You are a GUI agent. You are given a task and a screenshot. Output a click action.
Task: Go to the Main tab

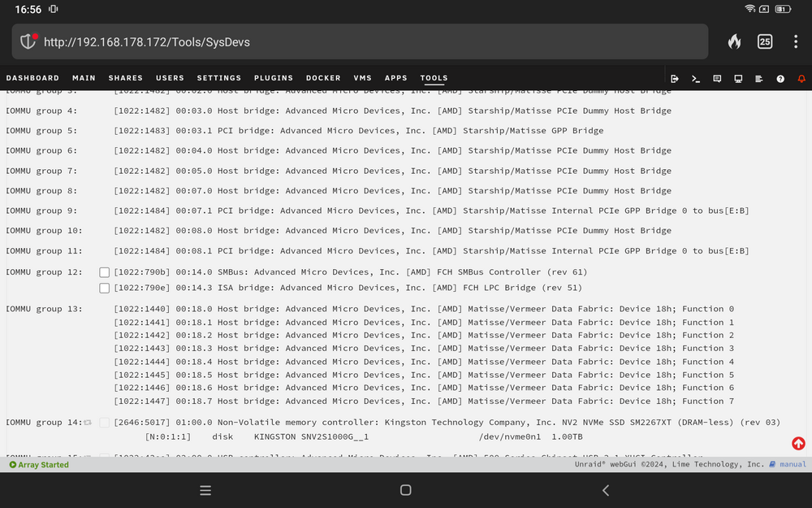pos(84,78)
